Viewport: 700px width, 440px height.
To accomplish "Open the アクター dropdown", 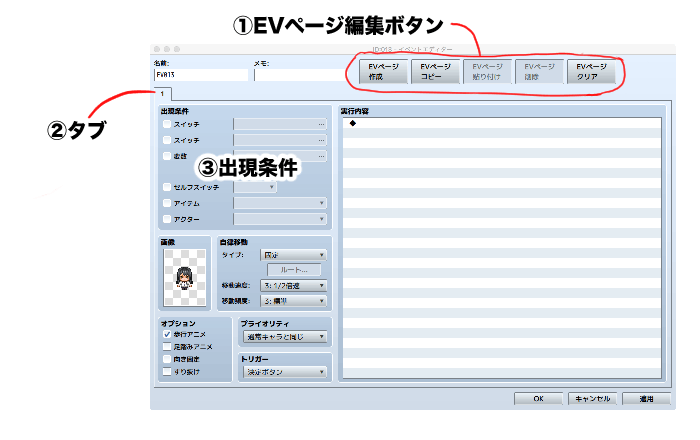I will 280,219.
